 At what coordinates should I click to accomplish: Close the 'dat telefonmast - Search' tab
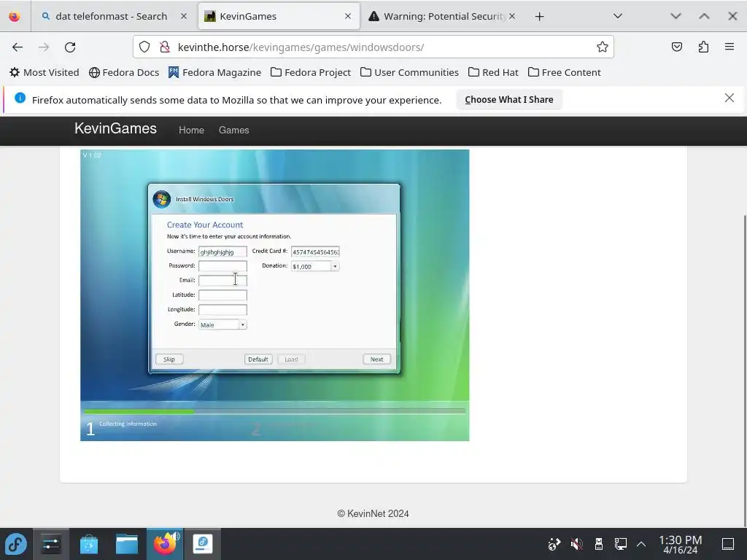pyautogui.click(x=183, y=16)
